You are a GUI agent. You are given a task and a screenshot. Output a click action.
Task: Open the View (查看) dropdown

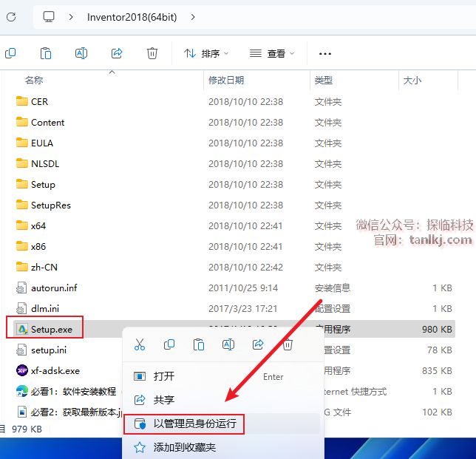pos(272,53)
